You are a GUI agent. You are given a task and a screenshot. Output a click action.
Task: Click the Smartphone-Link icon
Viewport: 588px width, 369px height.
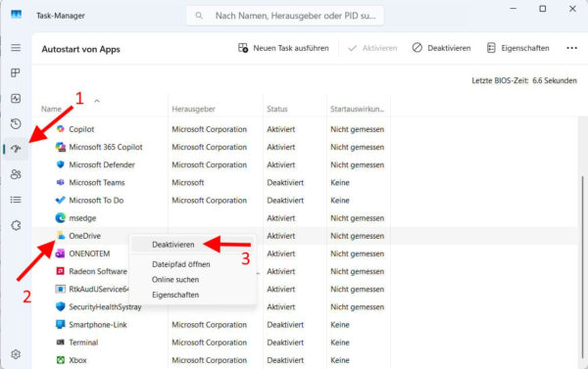click(60, 324)
